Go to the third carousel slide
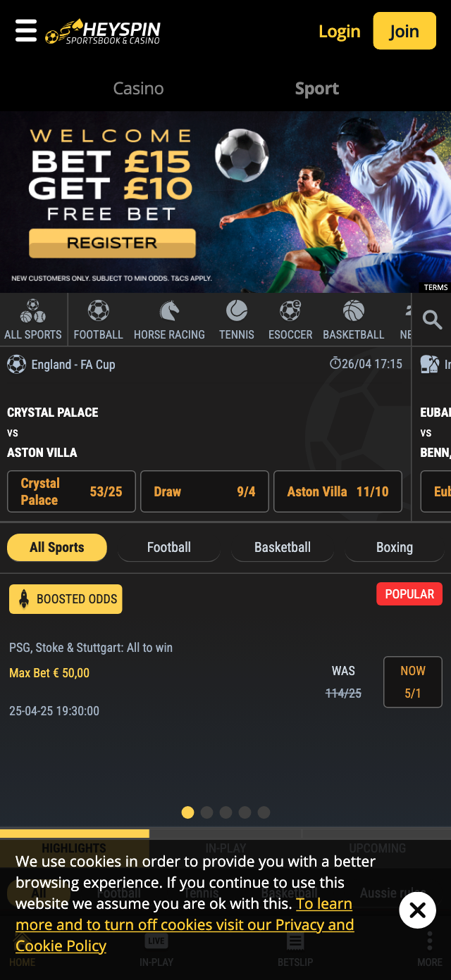The height and width of the screenshot is (980, 451). tap(225, 812)
